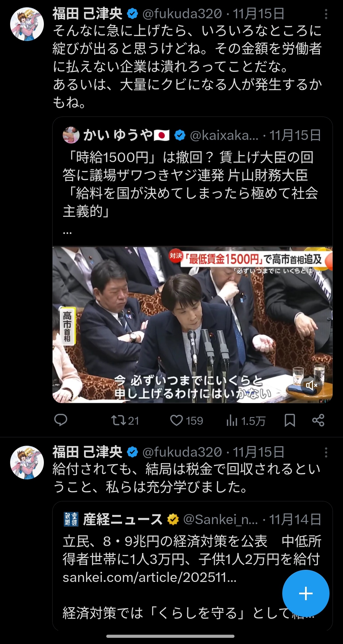Open reply on the first tweet
The width and height of the screenshot is (343, 644).
point(60,420)
